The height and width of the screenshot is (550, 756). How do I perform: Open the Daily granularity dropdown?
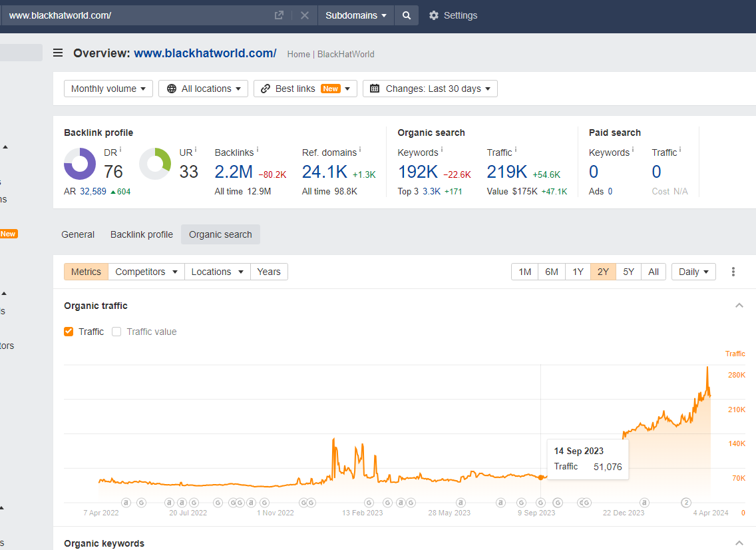click(x=693, y=272)
